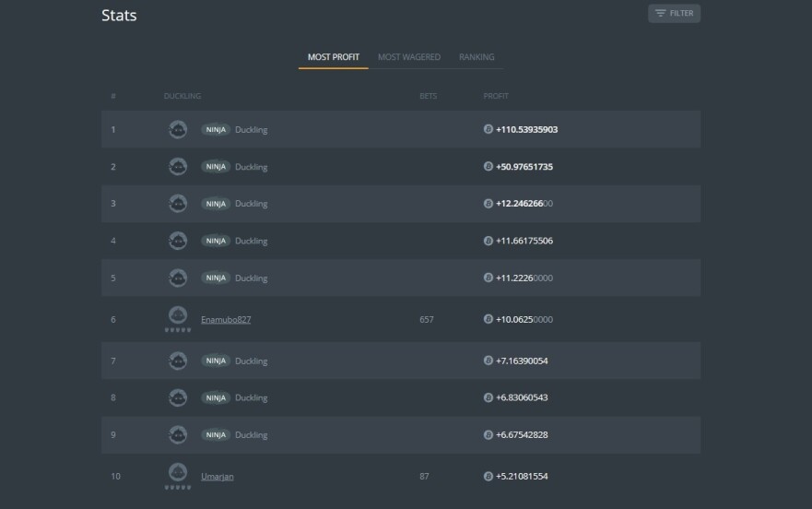Click the ninja avatar in rank 2 row
Screen dimensions: 812x509
[178, 166]
